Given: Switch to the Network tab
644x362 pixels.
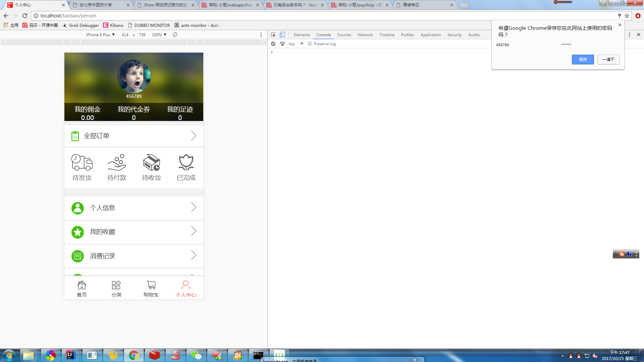Looking at the screenshot, I should pyautogui.click(x=365, y=35).
